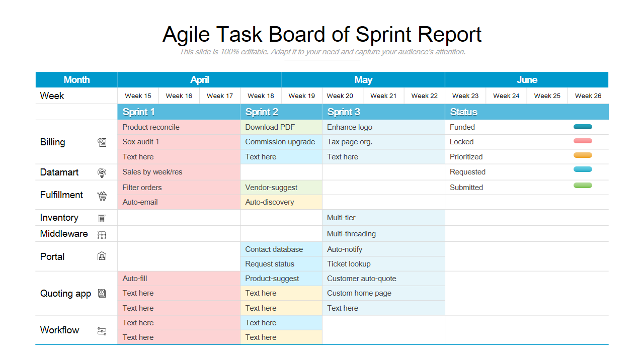
Task: Select the teal Funded status swatch
Action: point(583,127)
